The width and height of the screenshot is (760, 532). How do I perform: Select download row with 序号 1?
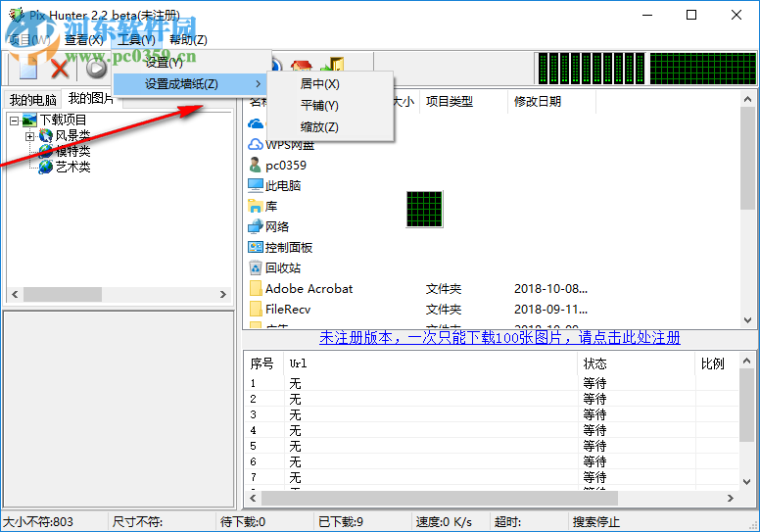(492, 383)
